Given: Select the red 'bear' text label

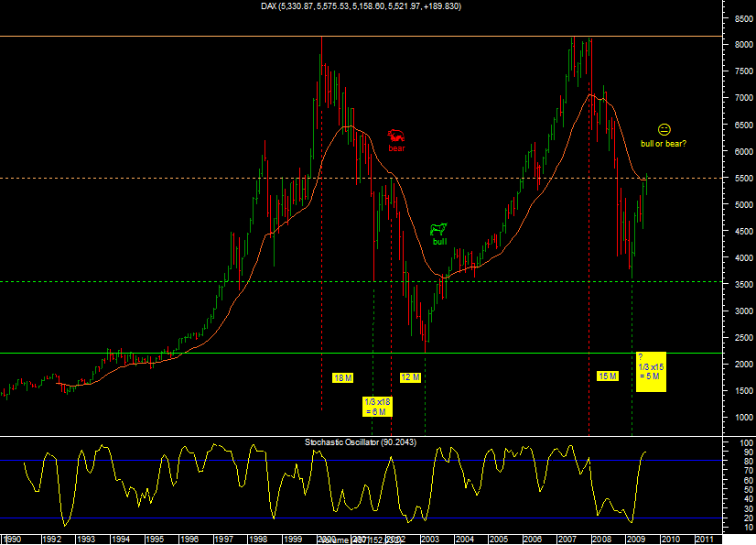Looking at the screenshot, I should [x=397, y=148].
